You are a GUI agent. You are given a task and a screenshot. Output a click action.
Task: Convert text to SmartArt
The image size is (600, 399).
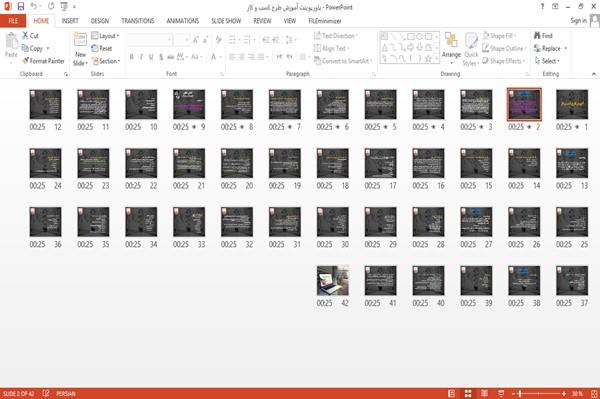[343, 61]
